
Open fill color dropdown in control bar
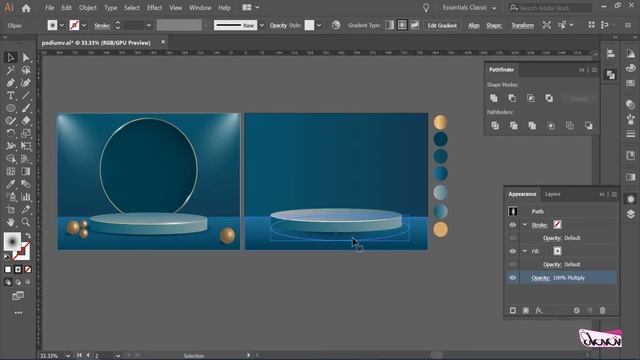(62, 25)
